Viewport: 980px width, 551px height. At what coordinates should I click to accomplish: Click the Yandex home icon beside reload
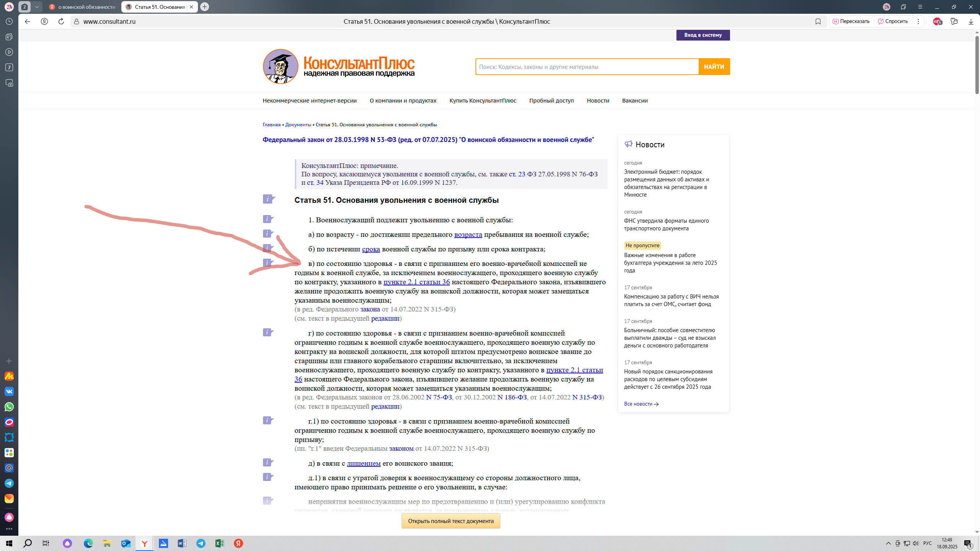(x=44, y=21)
